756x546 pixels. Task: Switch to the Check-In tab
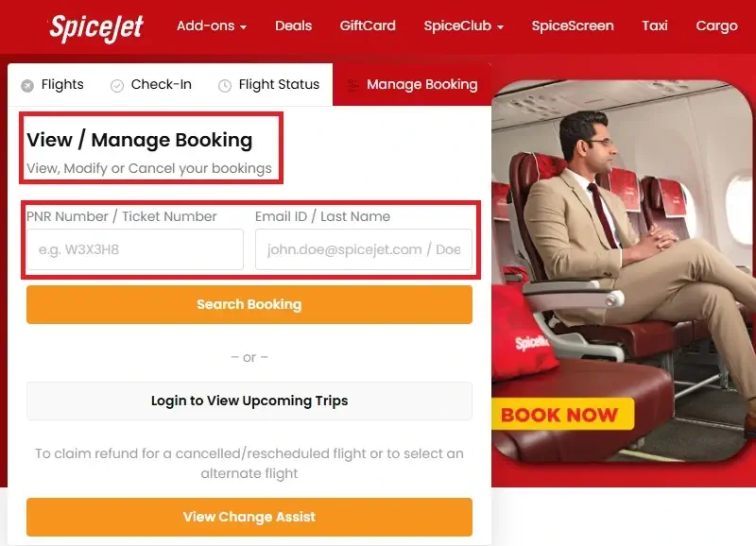click(151, 85)
